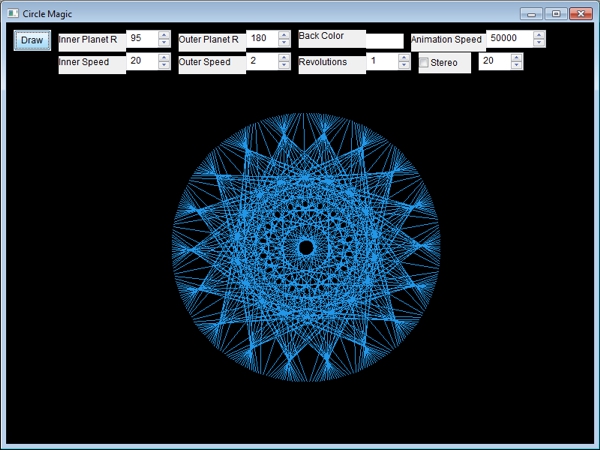Click the Outer Speed label

pos(205,62)
